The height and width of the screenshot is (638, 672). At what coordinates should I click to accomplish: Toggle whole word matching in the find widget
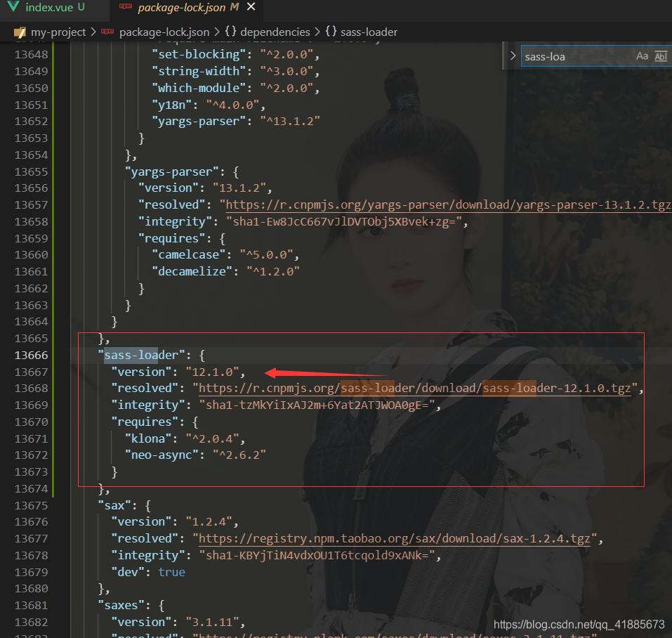click(x=661, y=56)
